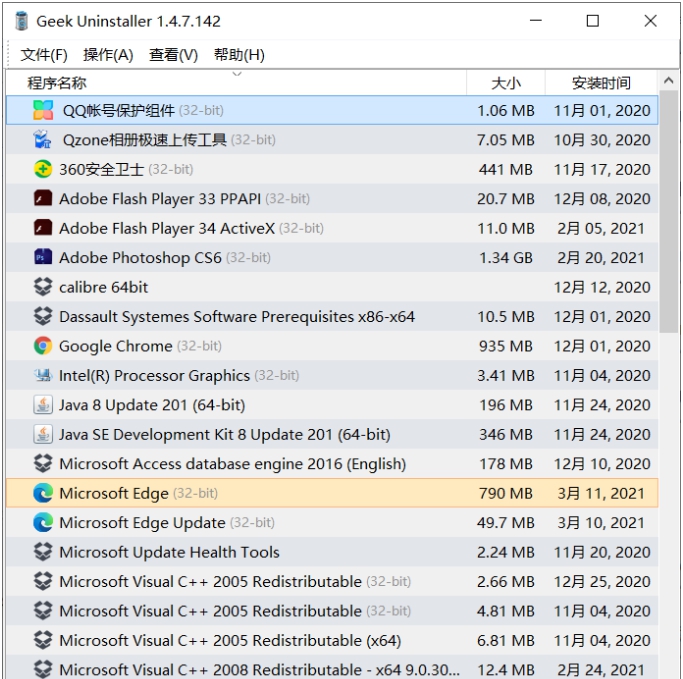Click the 790 MB size value
The height and width of the screenshot is (679, 683).
tap(506, 493)
